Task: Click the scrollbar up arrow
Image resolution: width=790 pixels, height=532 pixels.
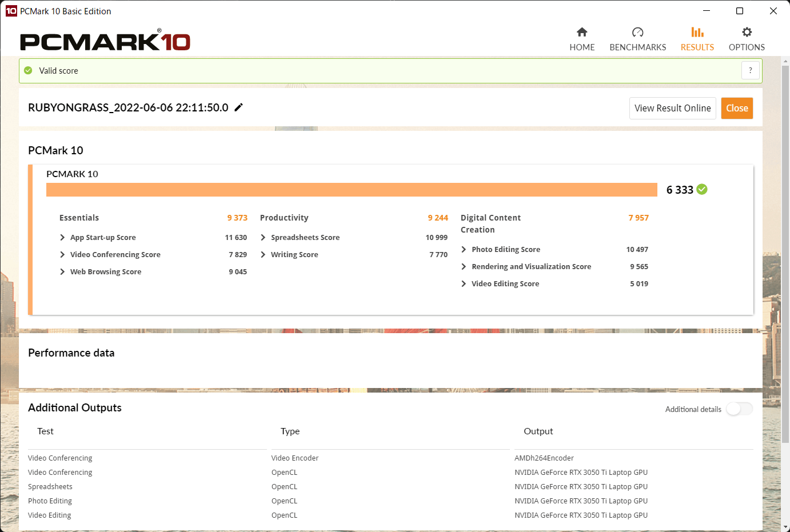Action: coord(785,61)
